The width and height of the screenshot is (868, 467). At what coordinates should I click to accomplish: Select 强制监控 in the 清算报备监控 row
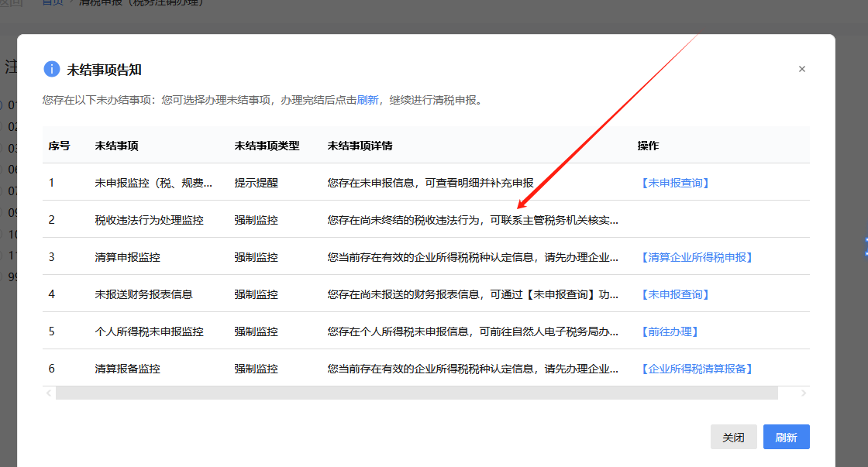click(256, 369)
